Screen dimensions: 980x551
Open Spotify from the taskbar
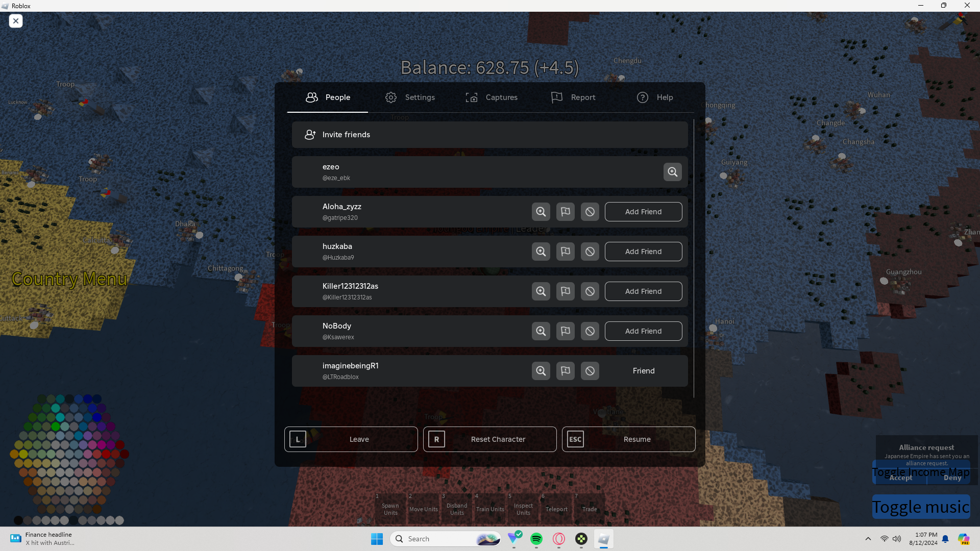[x=536, y=539]
